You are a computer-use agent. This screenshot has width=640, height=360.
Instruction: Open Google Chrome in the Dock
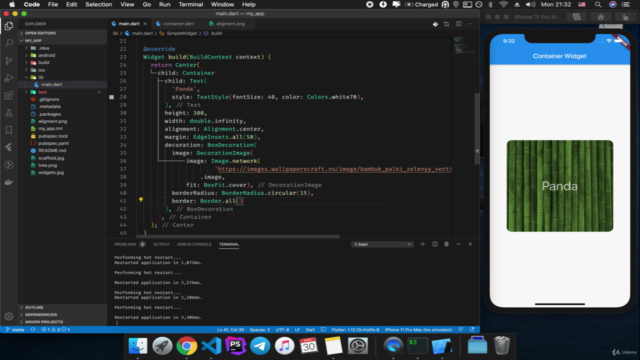click(187, 346)
